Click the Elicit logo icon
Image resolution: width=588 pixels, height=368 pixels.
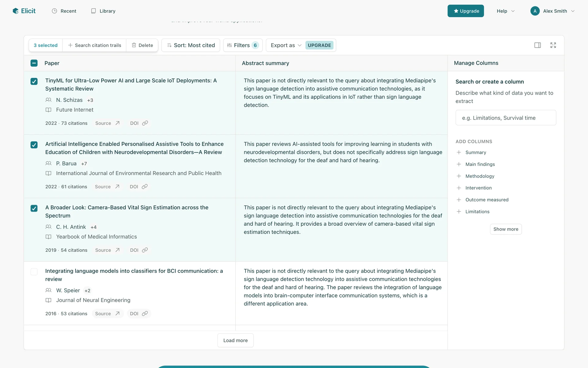(16, 11)
